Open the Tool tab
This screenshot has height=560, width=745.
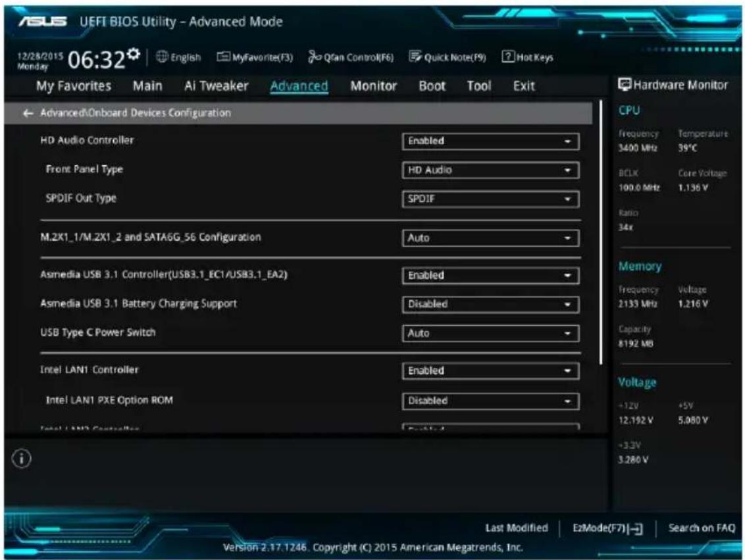point(478,86)
